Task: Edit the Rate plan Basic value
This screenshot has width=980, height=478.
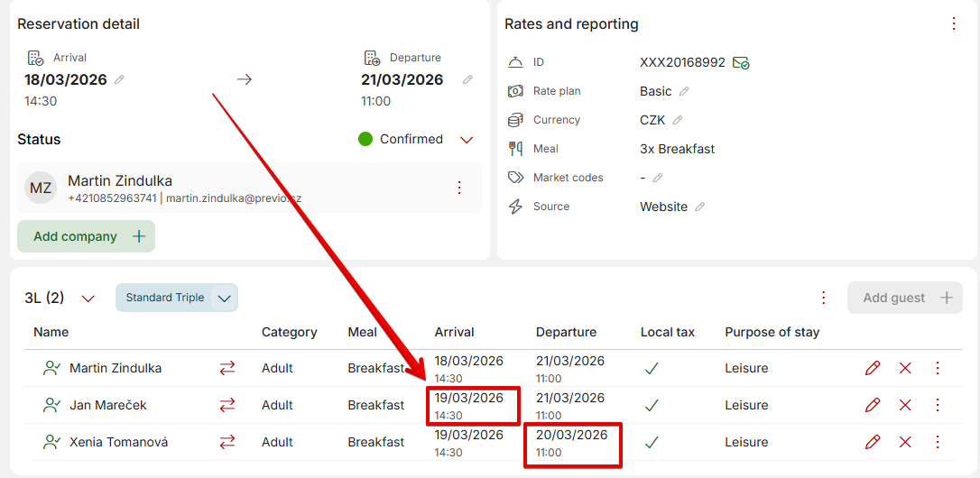Action: (x=684, y=91)
